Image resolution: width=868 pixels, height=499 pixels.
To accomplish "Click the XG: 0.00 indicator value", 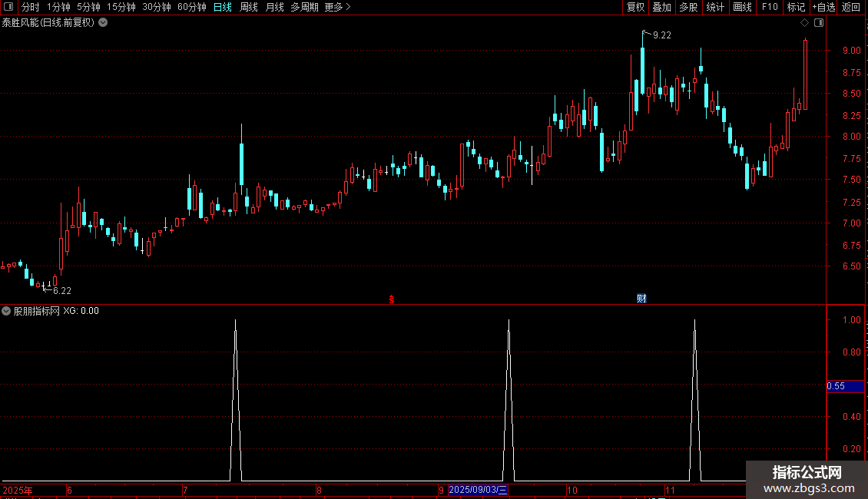I will click(81, 311).
